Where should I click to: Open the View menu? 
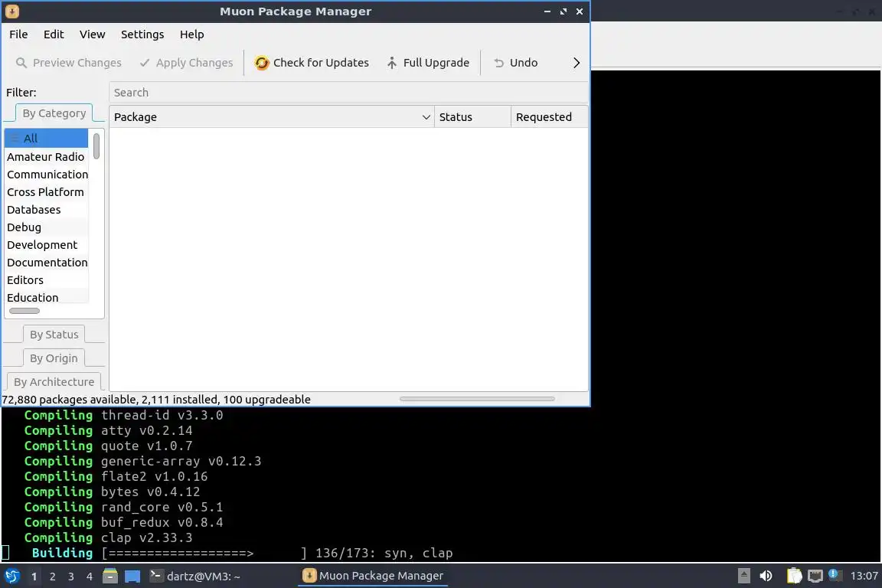pyautogui.click(x=92, y=34)
